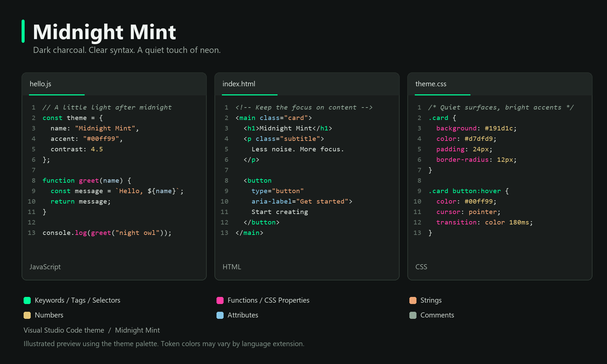Click the <main class="card"> line
The image size is (607, 364).
click(273, 118)
